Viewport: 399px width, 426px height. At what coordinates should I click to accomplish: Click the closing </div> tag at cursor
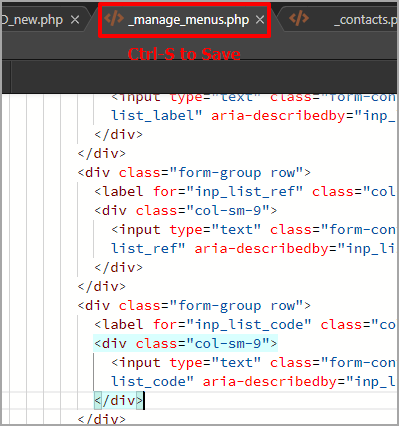click(x=119, y=401)
